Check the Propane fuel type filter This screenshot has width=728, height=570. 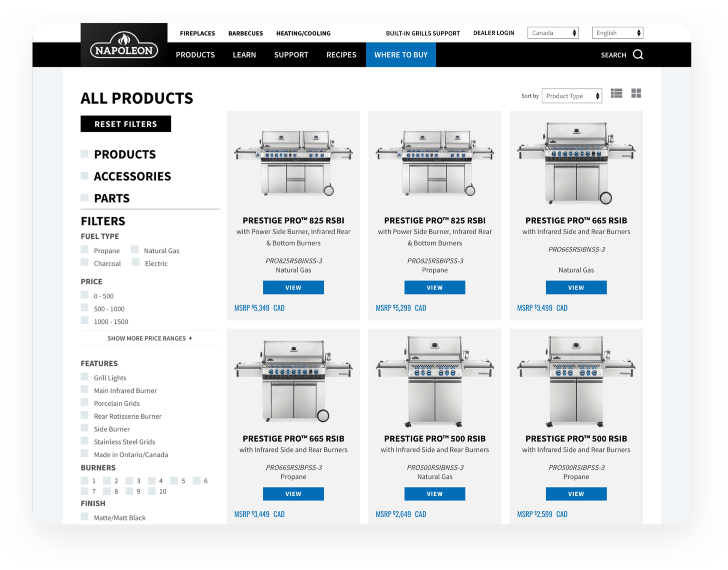point(85,250)
